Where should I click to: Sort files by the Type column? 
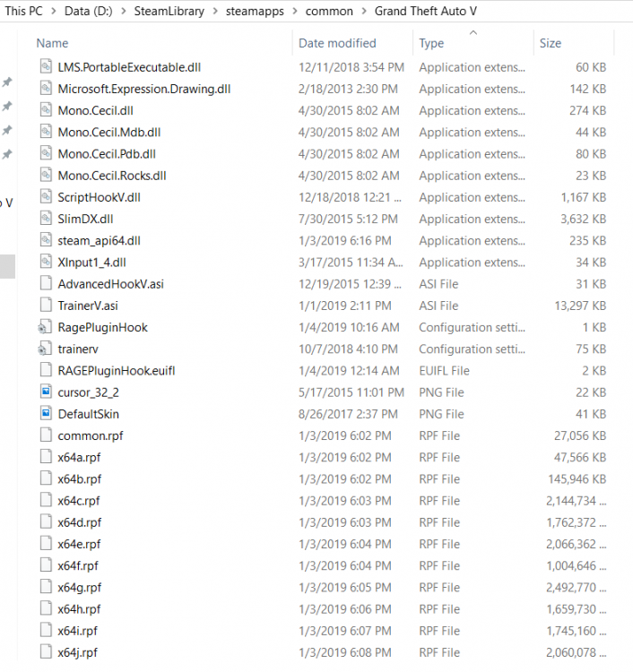pyautogui.click(x=431, y=43)
